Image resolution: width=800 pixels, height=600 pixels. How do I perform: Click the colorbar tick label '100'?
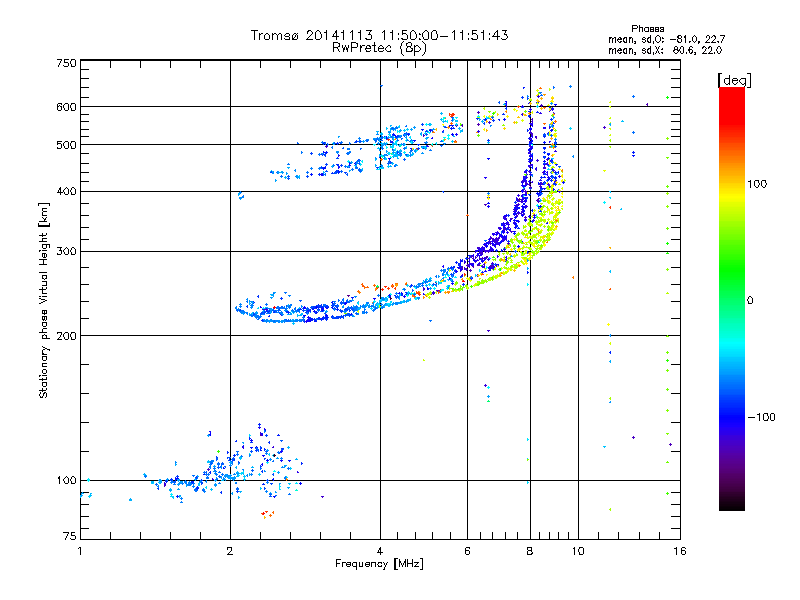[757, 184]
